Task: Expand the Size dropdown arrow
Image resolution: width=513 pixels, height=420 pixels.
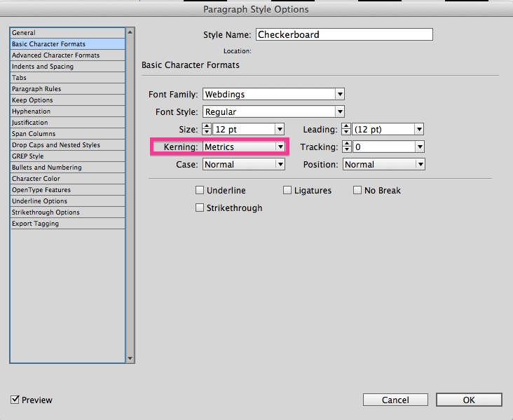Action: [x=280, y=129]
